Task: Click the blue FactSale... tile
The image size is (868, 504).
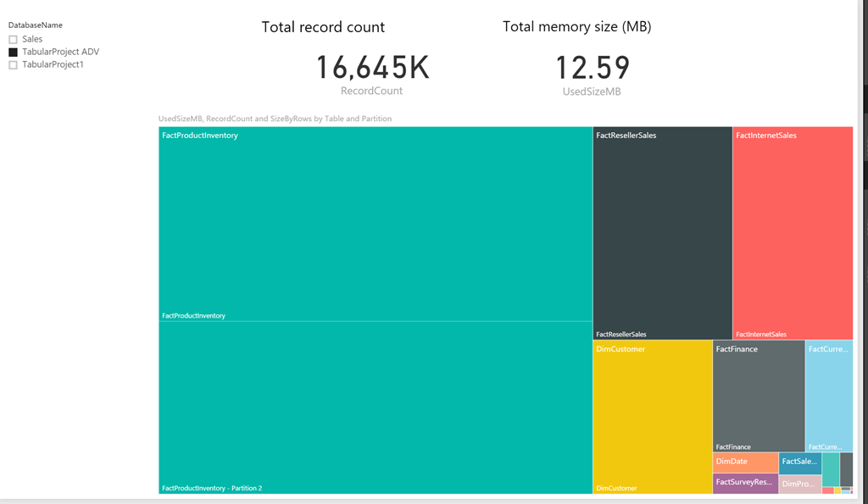Action: [800, 463]
